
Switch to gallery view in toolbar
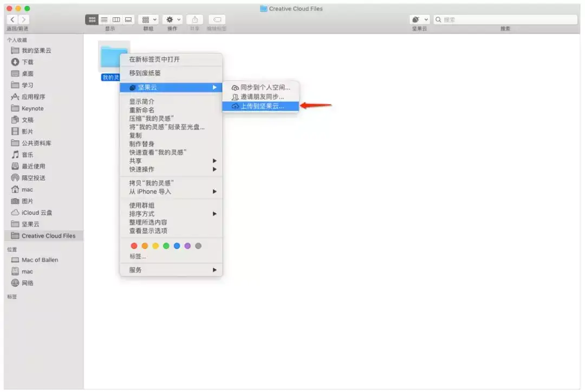point(128,19)
